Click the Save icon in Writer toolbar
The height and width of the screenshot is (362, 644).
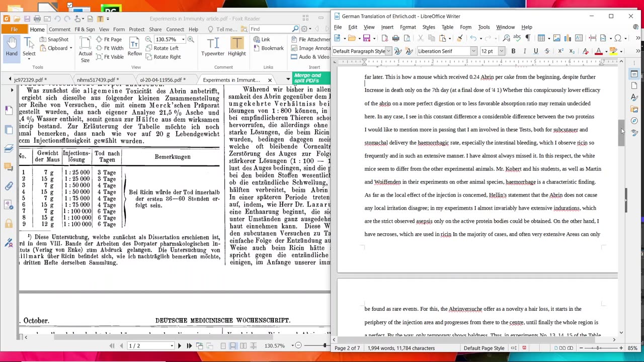click(367, 38)
